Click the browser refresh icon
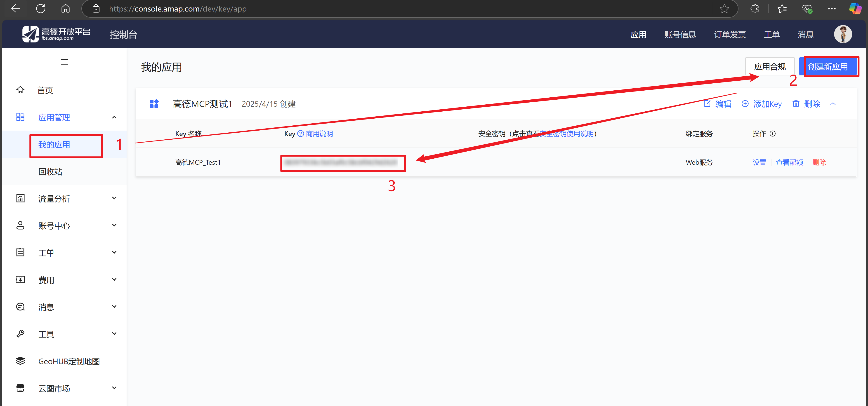 click(x=41, y=9)
